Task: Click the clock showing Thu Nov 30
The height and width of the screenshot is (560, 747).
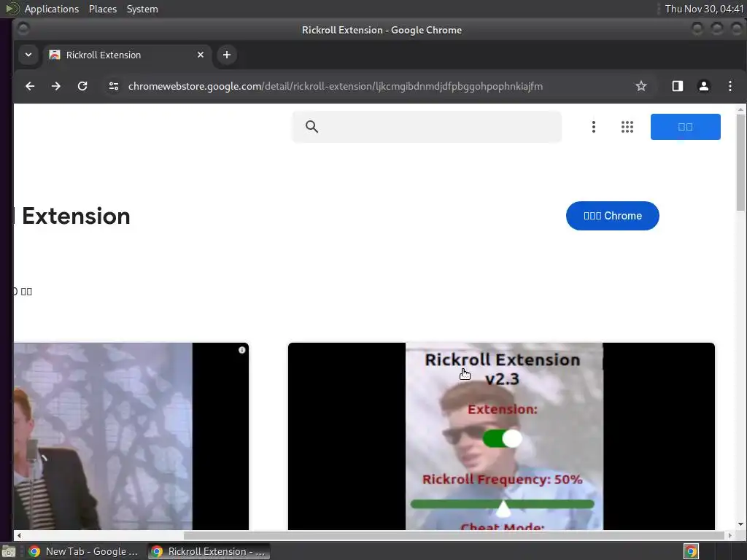Action: coord(704,9)
